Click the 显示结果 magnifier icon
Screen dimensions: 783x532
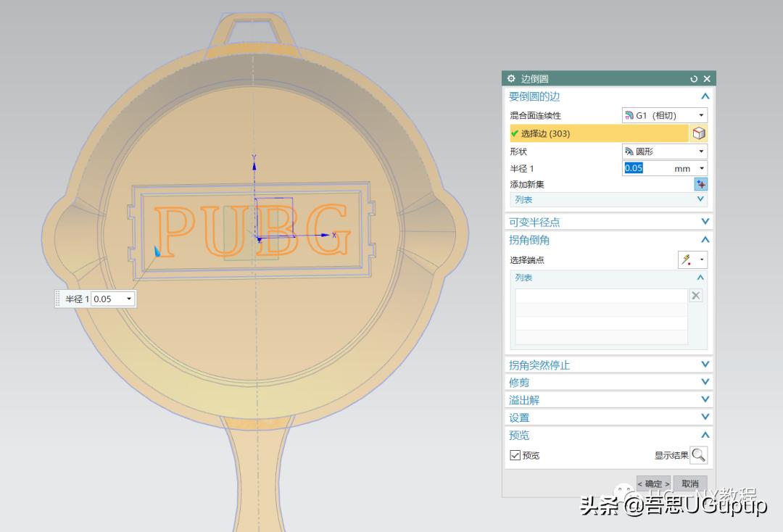tap(698, 455)
